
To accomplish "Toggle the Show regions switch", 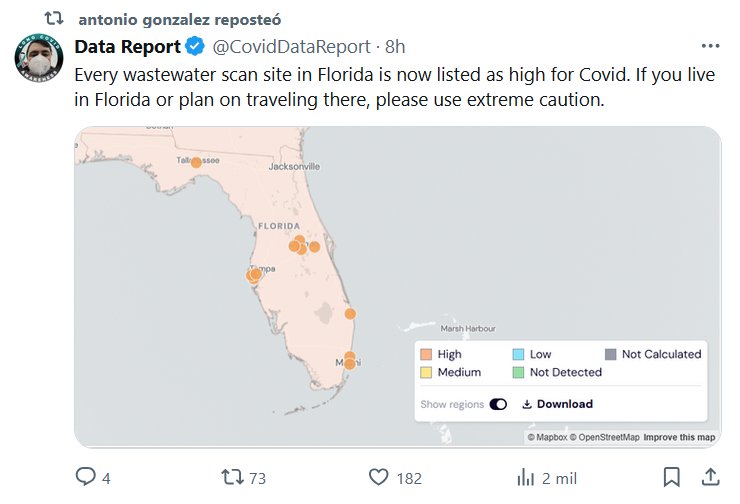I will (x=498, y=404).
